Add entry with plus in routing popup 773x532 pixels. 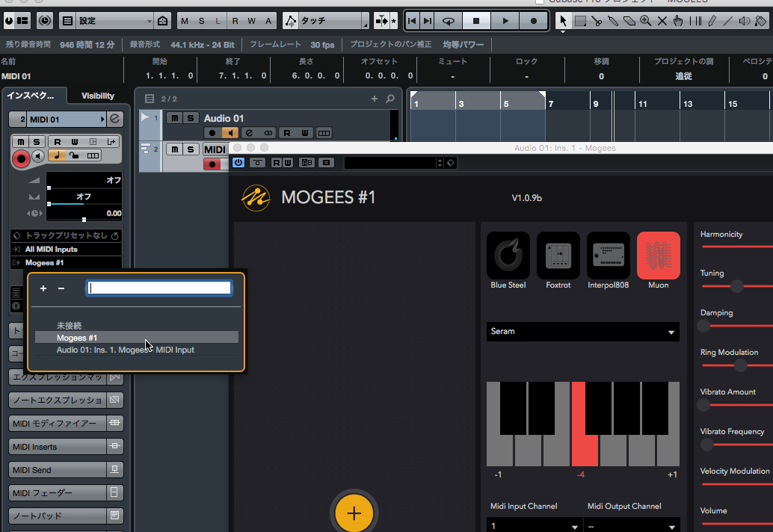43,288
